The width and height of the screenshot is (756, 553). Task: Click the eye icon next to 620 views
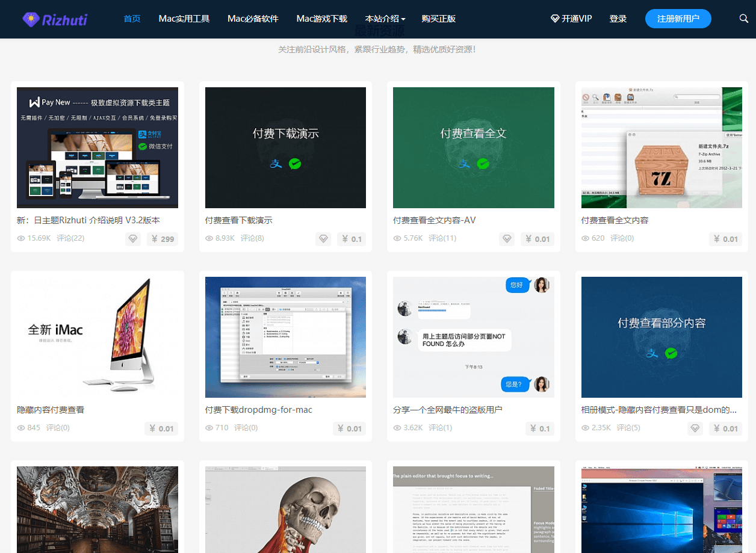click(x=586, y=239)
